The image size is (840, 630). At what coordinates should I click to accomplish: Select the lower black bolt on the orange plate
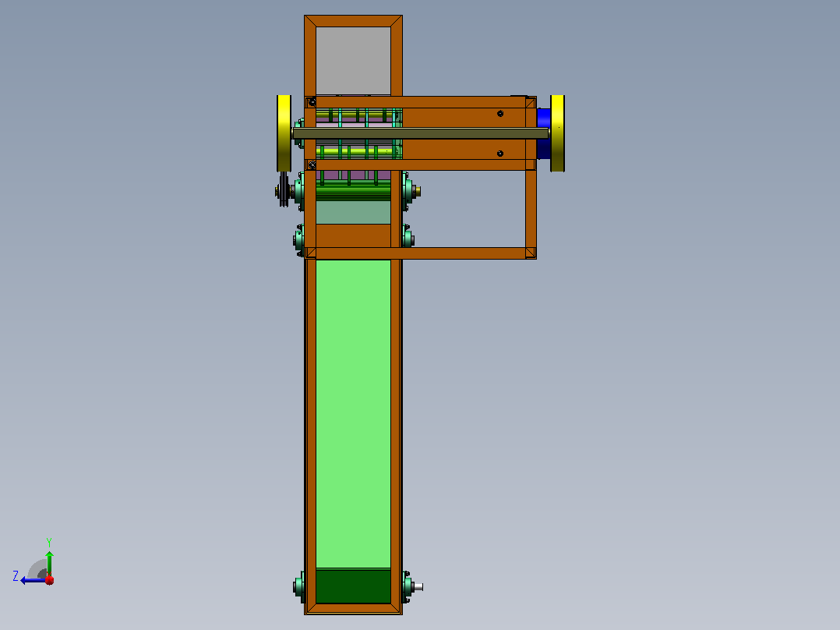pos(499,154)
